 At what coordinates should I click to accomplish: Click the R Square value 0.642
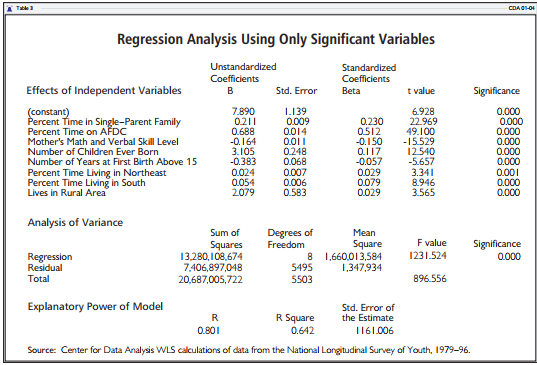(x=302, y=331)
